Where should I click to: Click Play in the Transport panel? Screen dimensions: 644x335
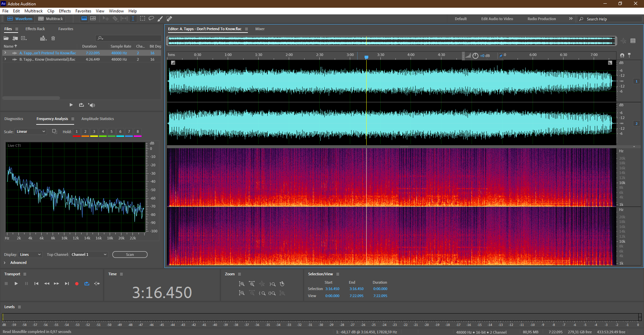click(x=16, y=284)
